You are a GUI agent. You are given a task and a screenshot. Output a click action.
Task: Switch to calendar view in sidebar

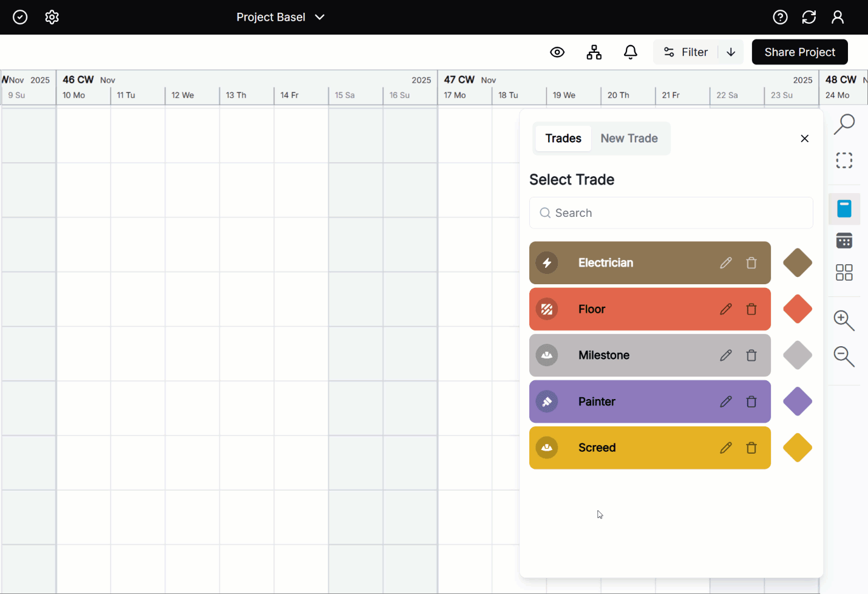tap(844, 241)
